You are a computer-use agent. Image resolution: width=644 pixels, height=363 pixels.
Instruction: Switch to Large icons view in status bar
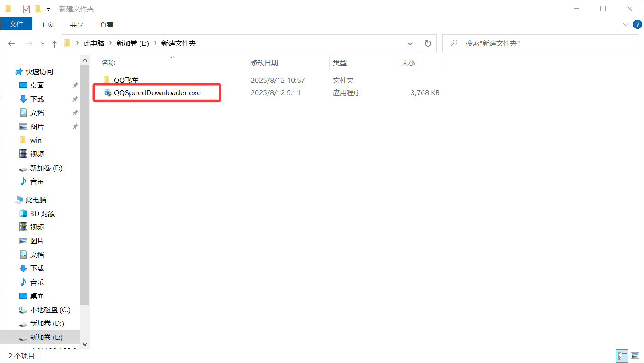(x=634, y=356)
